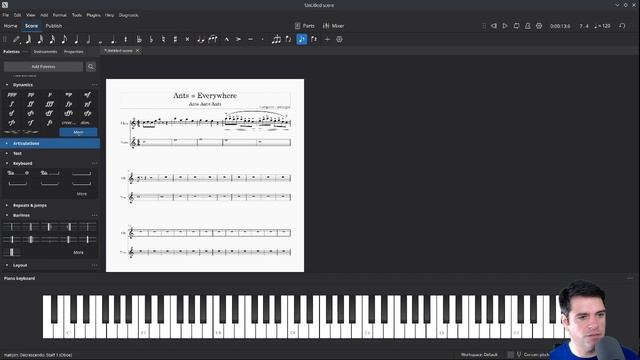Toggle sharp accidental
This screenshot has width=640, height=360.
pyautogui.click(x=175, y=40)
